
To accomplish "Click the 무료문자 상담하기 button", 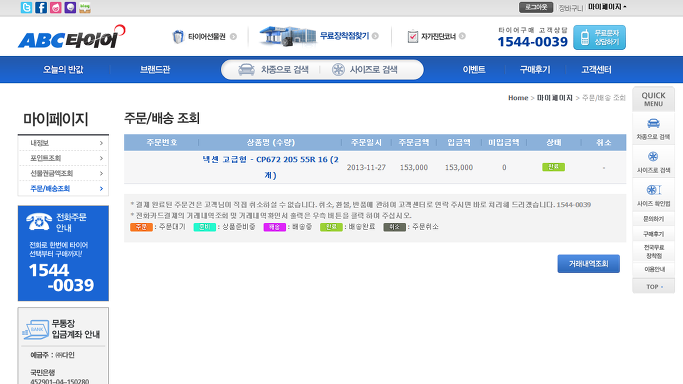I will 599,37.
